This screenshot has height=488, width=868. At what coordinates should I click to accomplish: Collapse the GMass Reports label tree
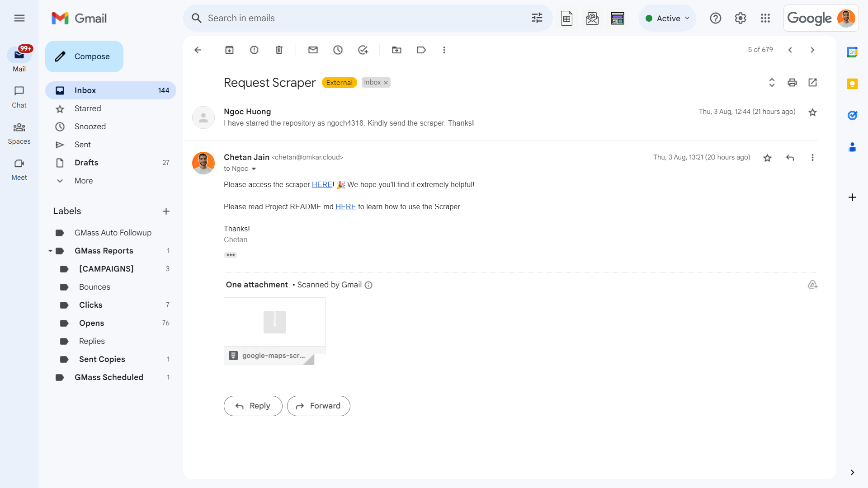(x=50, y=251)
